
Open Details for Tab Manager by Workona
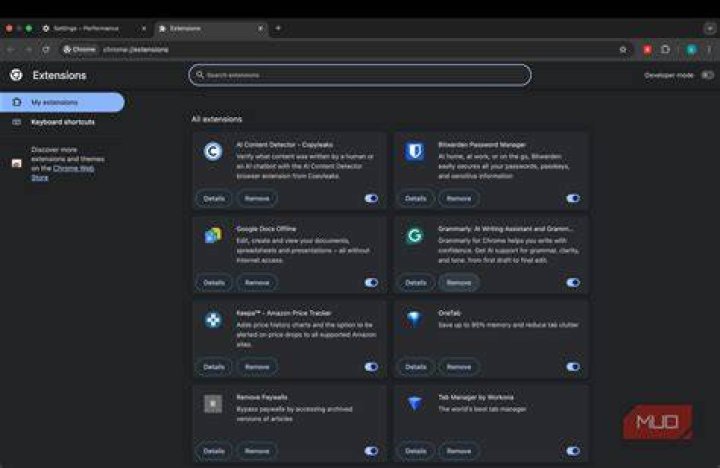point(416,451)
